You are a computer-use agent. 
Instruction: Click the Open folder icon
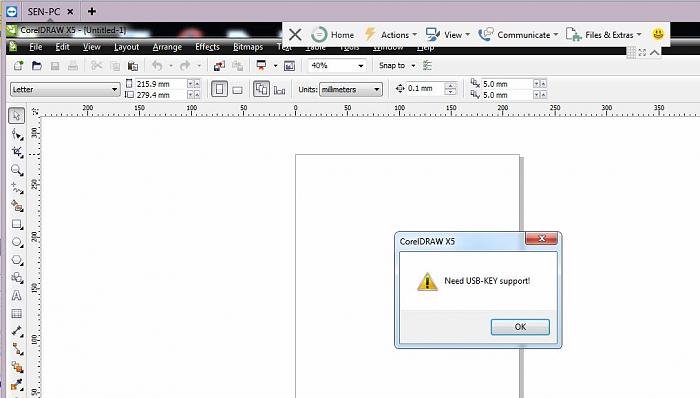coord(37,66)
